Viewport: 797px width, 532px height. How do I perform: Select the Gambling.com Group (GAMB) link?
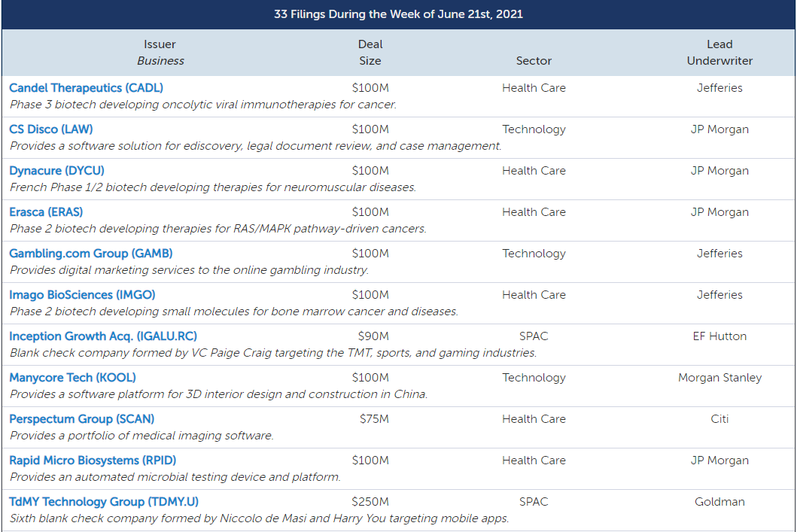[91, 254]
